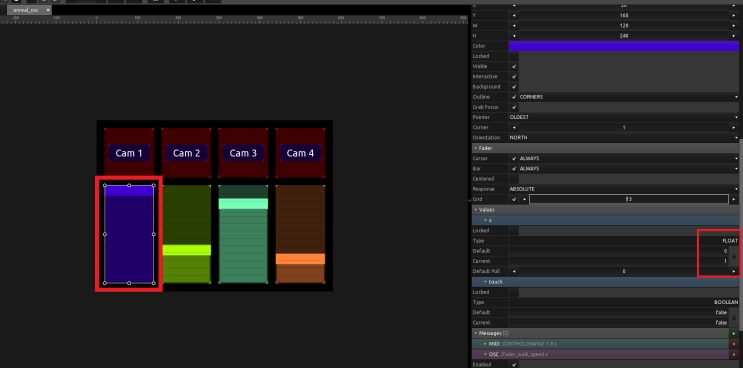Uncheck the Interactive property
Viewport: 743px width, 368px height.
pos(514,77)
